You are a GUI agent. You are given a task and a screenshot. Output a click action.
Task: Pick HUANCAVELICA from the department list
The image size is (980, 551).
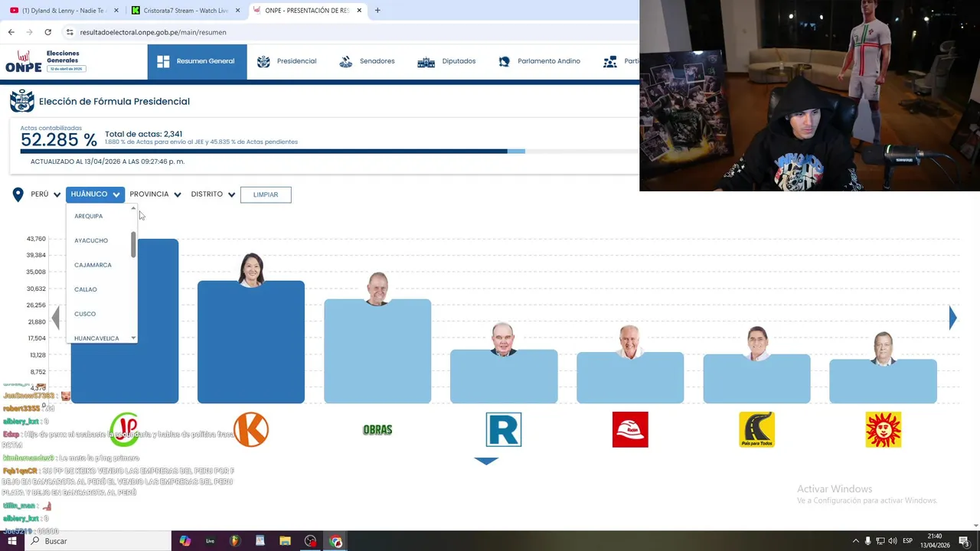tap(98, 337)
